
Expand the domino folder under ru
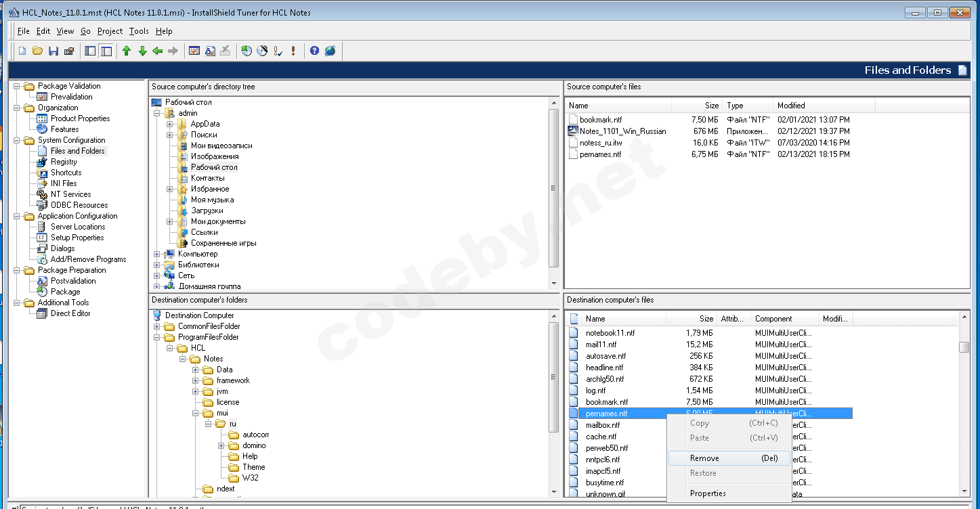221,445
